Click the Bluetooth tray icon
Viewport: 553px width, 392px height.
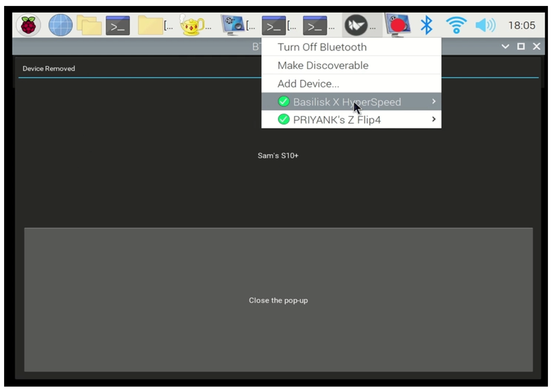tap(426, 25)
